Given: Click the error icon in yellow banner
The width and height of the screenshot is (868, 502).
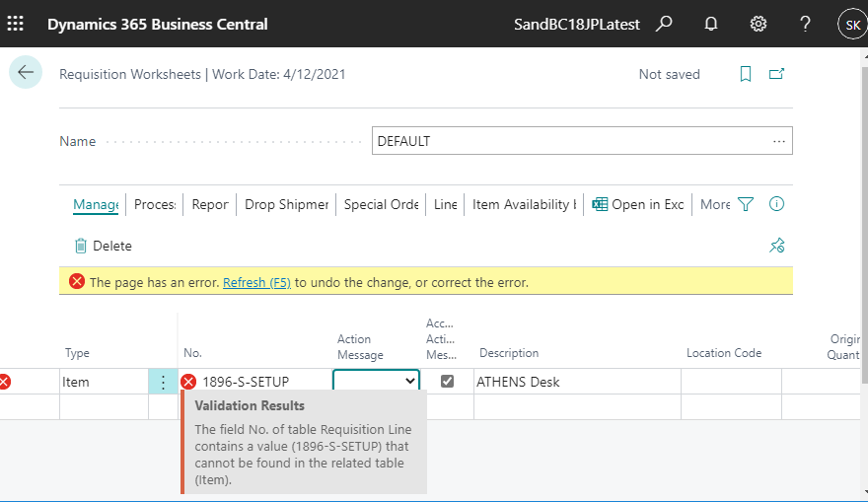Looking at the screenshot, I should pos(77,282).
